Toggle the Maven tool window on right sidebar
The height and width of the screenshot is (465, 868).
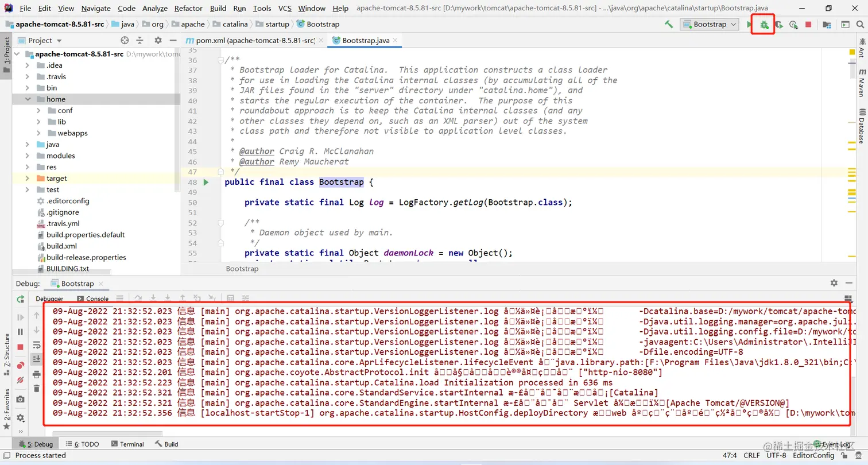861,83
